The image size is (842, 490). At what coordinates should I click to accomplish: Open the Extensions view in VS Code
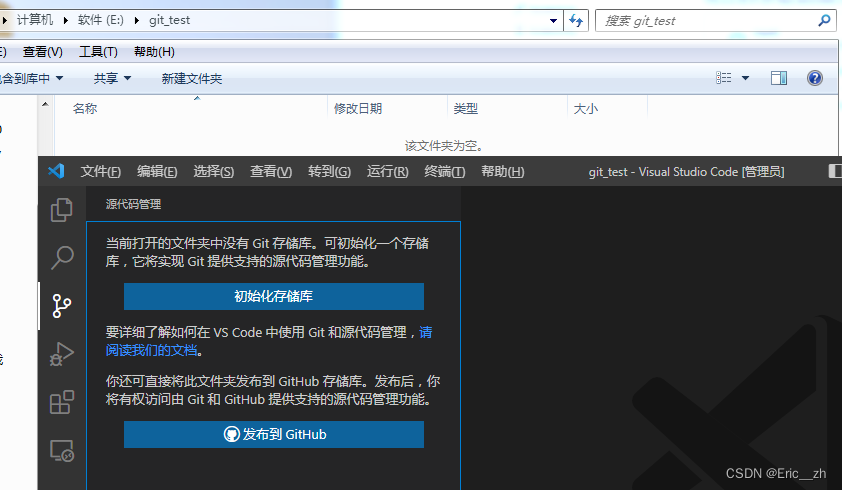(62, 402)
